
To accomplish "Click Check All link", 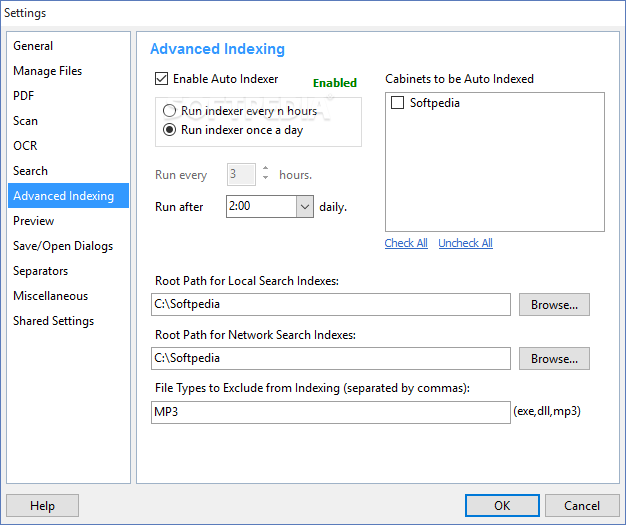I will click(x=406, y=243).
